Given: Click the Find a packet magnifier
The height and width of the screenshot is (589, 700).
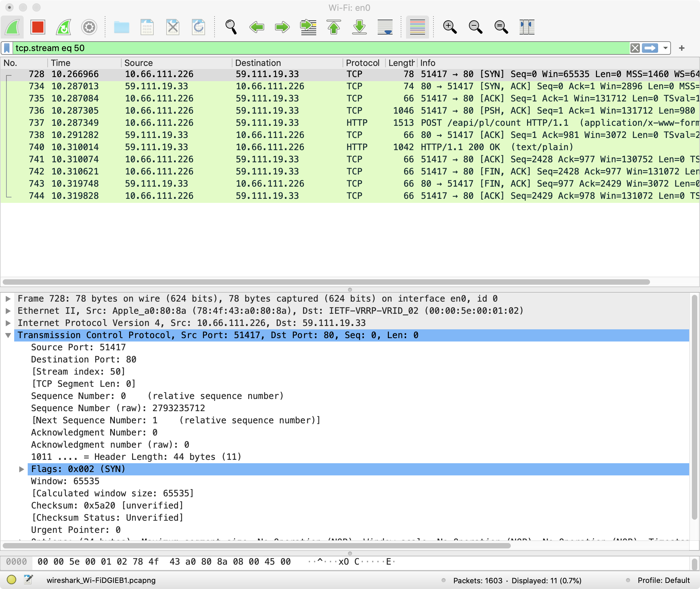Looking at the screenshot, I should (231, 27).
